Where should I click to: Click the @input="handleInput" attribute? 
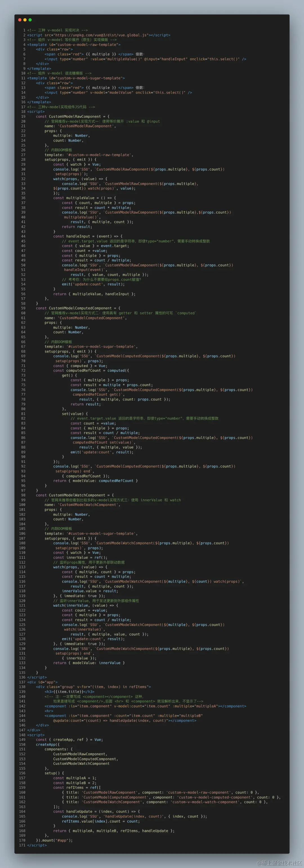coord(166,59)
